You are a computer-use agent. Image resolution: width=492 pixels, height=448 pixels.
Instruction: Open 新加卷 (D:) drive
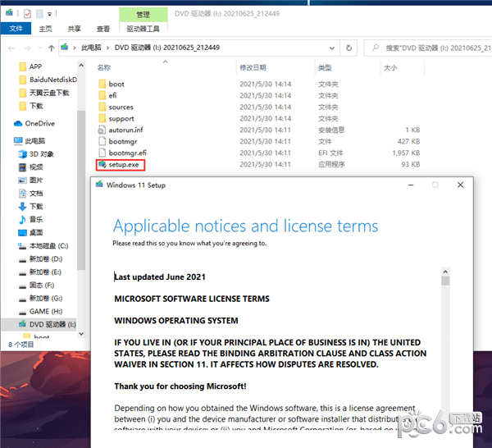click(40, 259)
